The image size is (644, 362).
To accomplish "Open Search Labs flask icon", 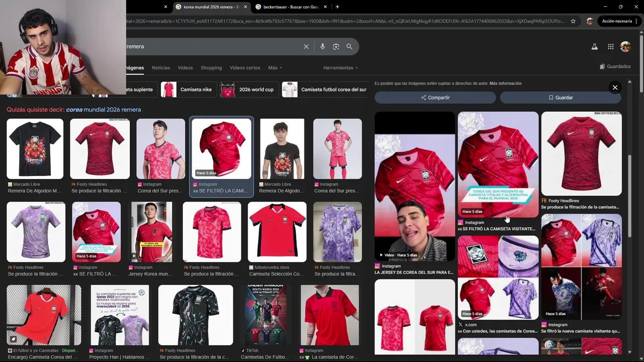I will (x=594, y=47).
